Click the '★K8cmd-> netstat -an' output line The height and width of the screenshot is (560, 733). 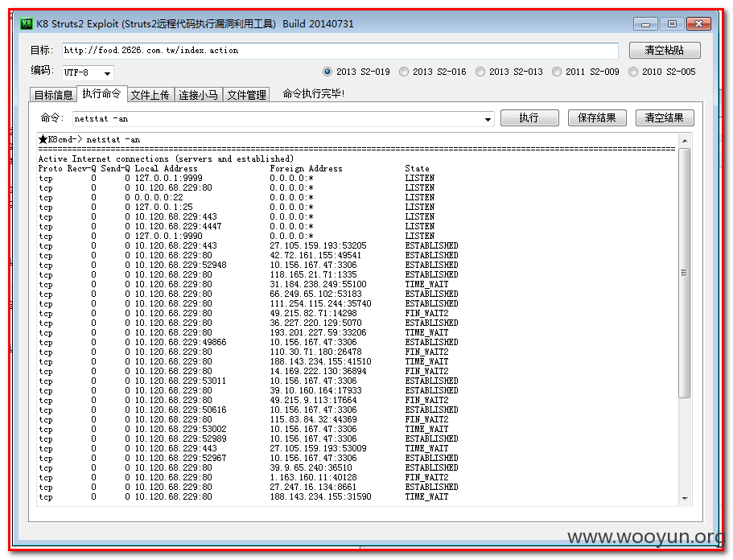point(89,139)
